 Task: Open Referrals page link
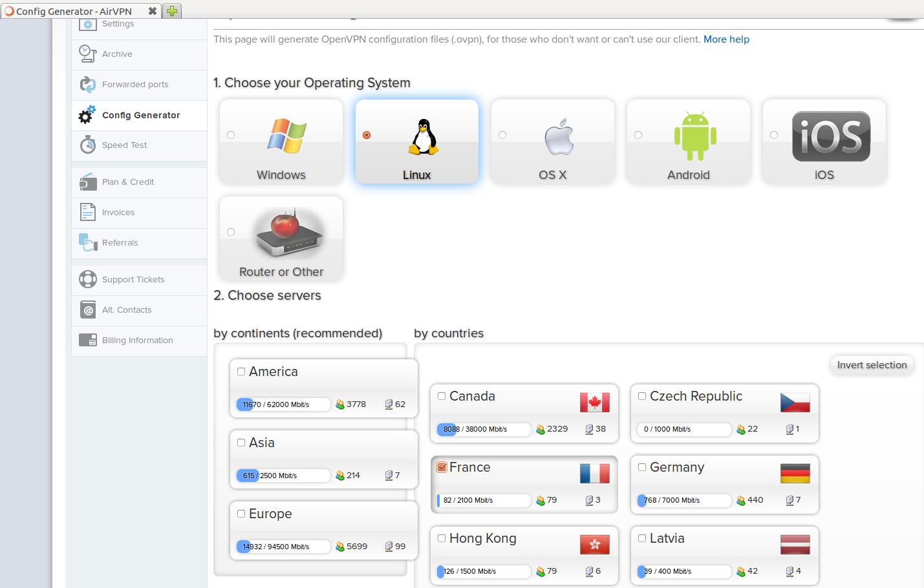tap(139, 243)
